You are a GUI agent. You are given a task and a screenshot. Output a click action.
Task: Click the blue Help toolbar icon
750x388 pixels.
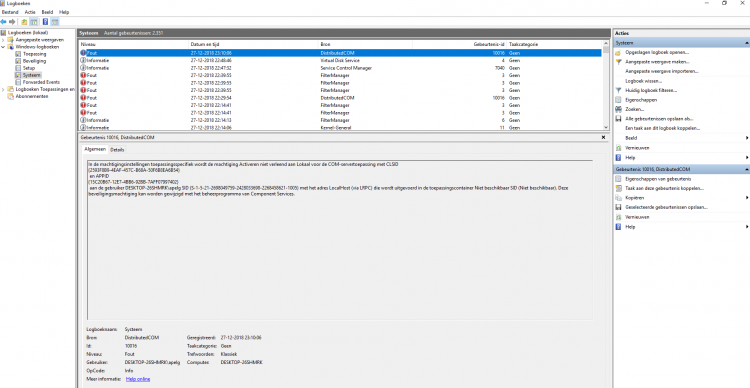pos(45,22)
